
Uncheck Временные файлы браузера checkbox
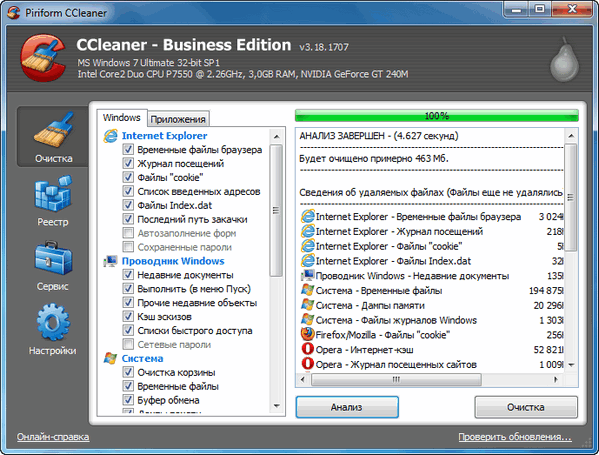[x=128, y=149]
